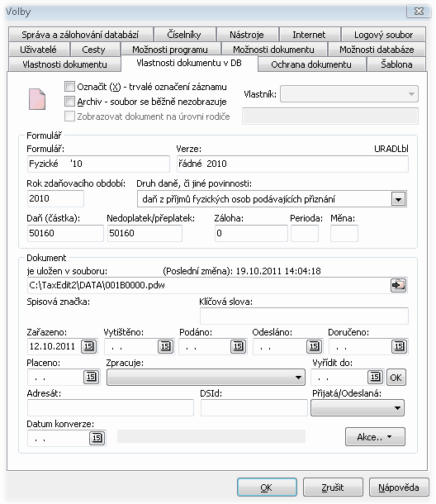Open calendar picker for Podáno date

click(x=238, y=346)
